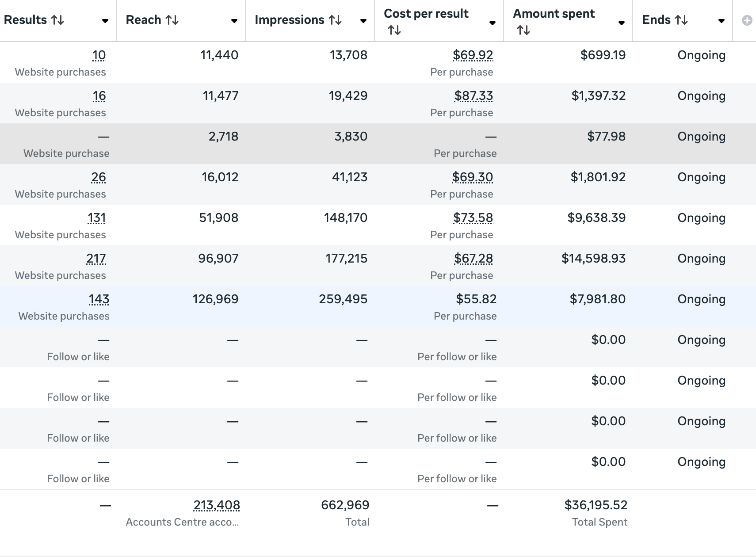Open the 143 website purchases result

[99, 299]
